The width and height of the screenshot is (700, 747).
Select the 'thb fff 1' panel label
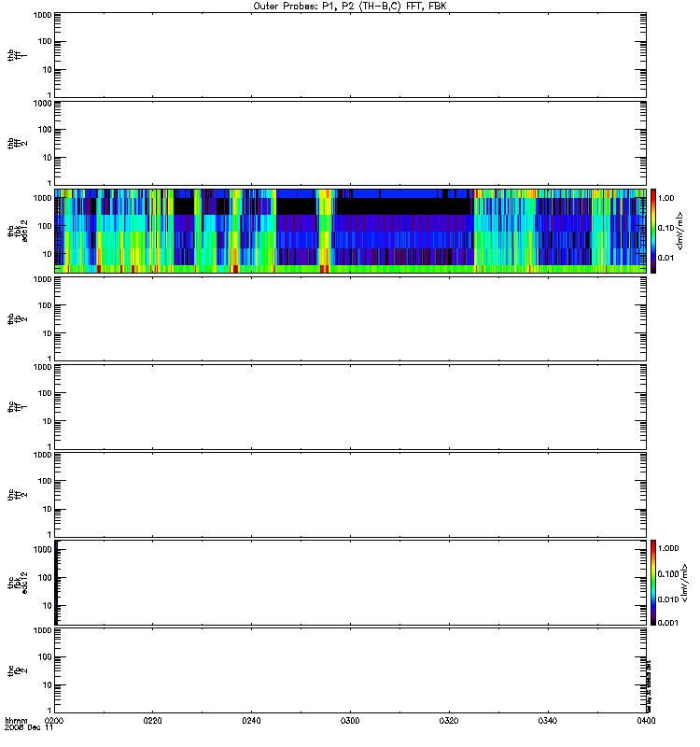[17, 55]
